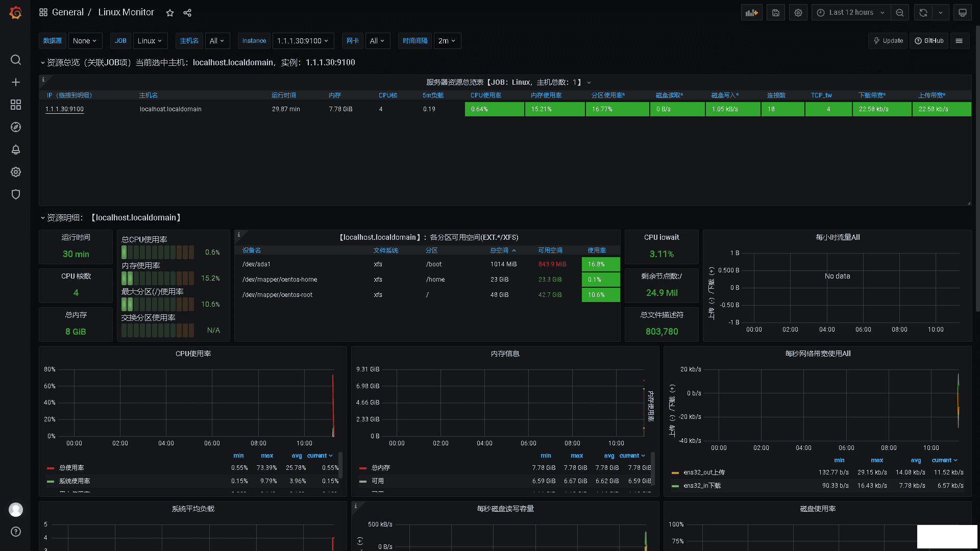Expand the 资源详细 localhost section

(42, 217)
